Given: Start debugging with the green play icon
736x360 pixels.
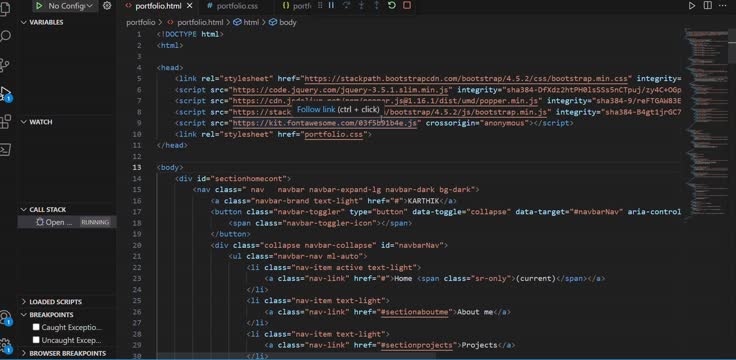Looking at the screenshot, I should tap(39, 6).
